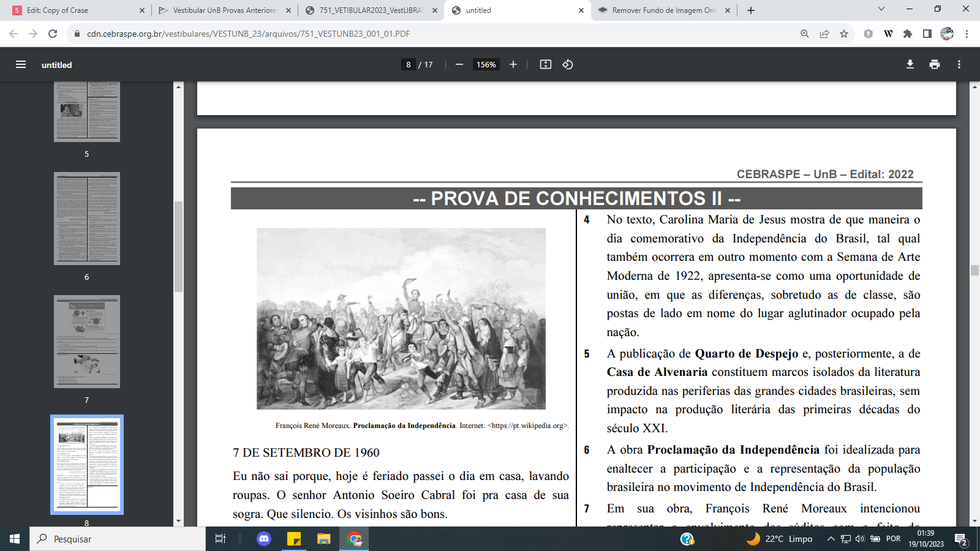This screenshot has width=980, height=551.
Task: Click the page number input field
Action: tap(409, 64)
